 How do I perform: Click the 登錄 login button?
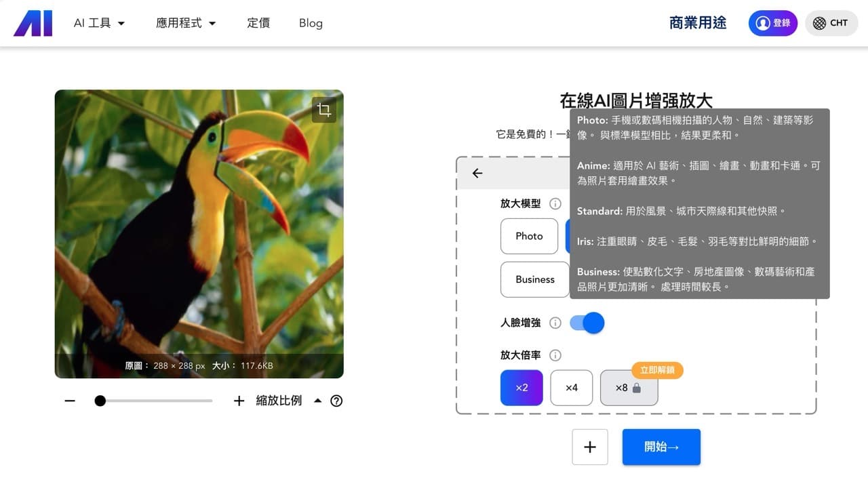coord(772,22)
